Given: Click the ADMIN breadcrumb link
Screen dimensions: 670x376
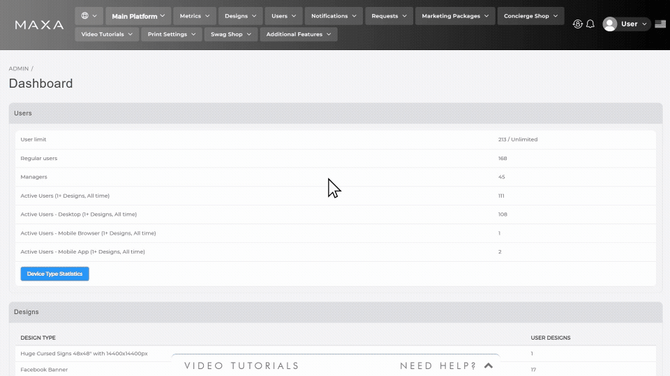Looking at the screenshot, I should [19, 68].
